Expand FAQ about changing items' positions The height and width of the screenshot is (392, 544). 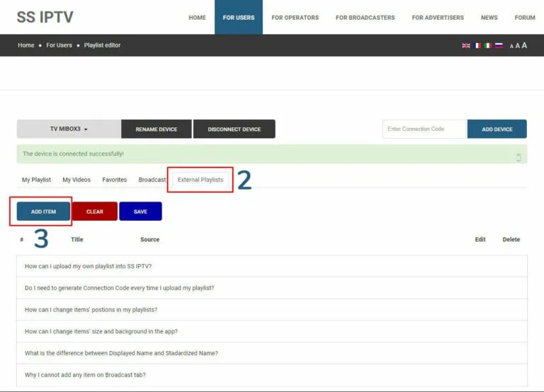point(272,309)
